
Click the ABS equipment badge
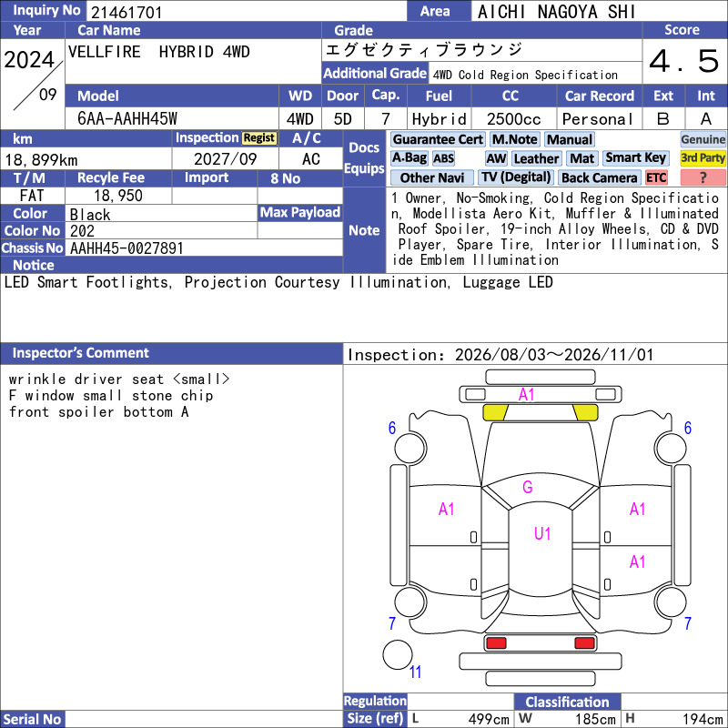coord(443,158)
